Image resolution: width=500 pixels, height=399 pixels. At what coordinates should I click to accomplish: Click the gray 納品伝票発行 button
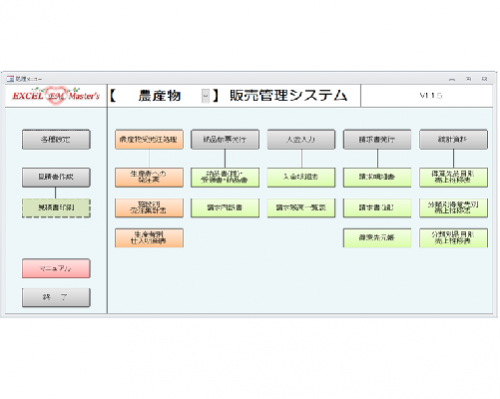tap(225, 139)
